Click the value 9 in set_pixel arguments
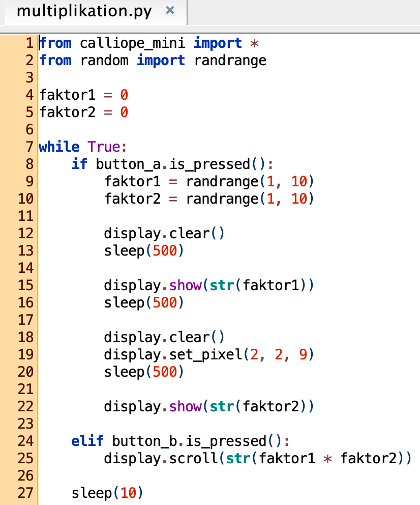 tap(303, 354)
